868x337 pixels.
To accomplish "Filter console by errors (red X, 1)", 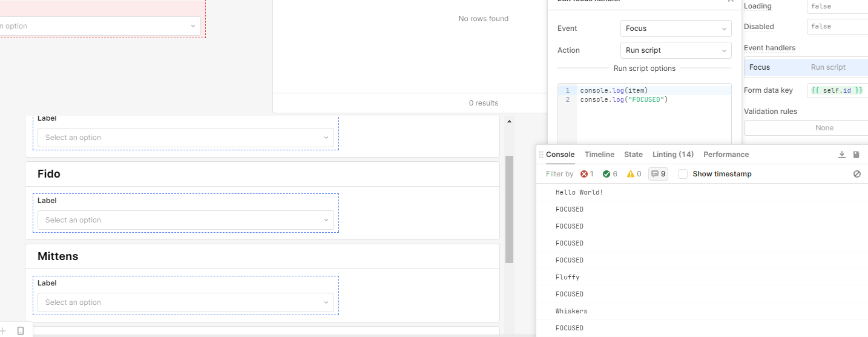I will (587, 174).
